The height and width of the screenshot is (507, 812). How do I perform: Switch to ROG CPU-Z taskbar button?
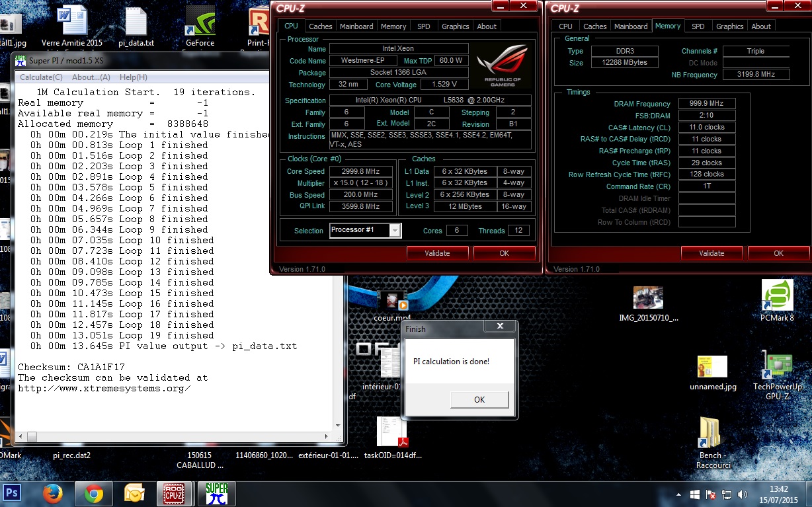(175, 493)
